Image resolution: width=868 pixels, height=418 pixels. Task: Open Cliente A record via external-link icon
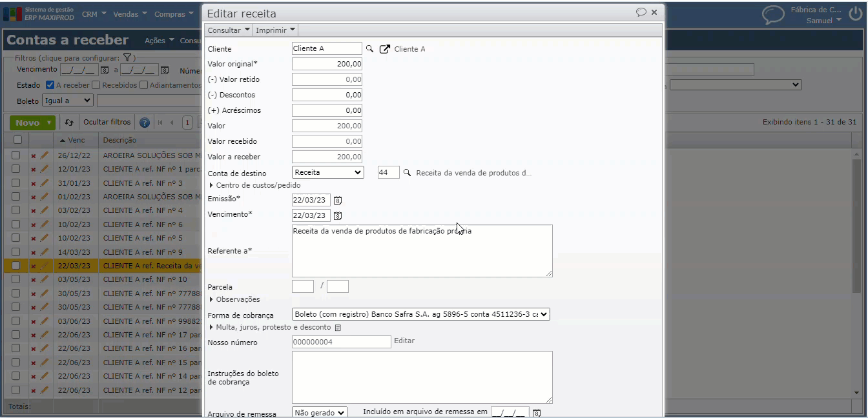pyautogui.click(x=385, y=48)
